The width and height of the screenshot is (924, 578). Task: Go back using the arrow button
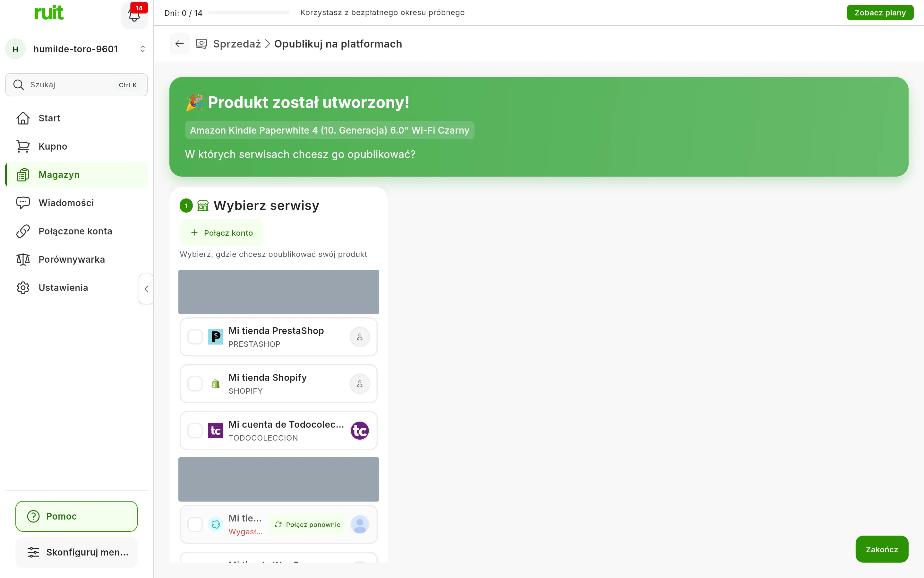[179, 44]
